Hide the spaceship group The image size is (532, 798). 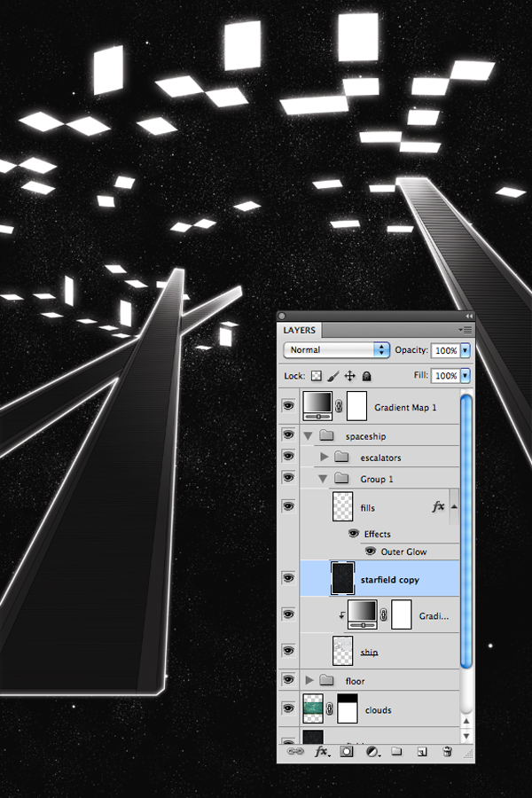[x=289, y=434]
